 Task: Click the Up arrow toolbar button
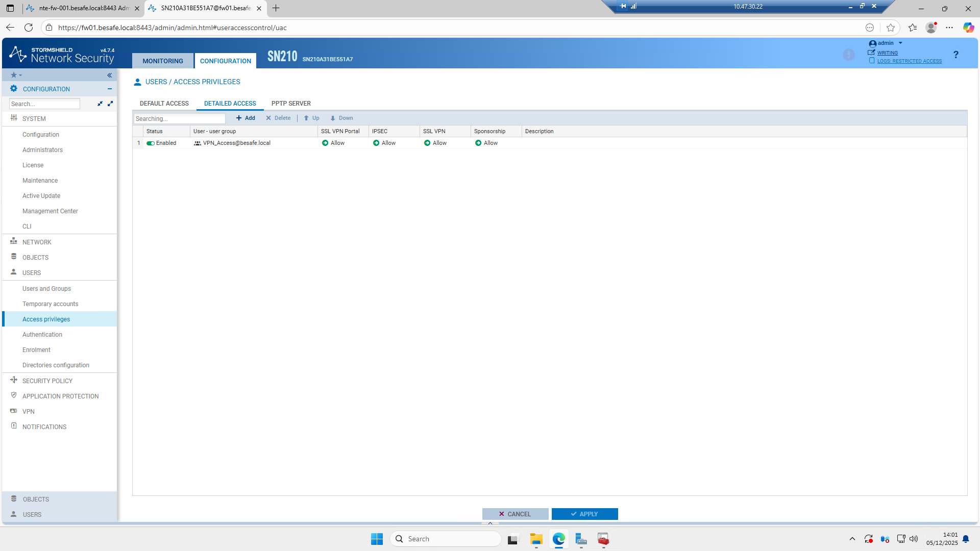311,118
